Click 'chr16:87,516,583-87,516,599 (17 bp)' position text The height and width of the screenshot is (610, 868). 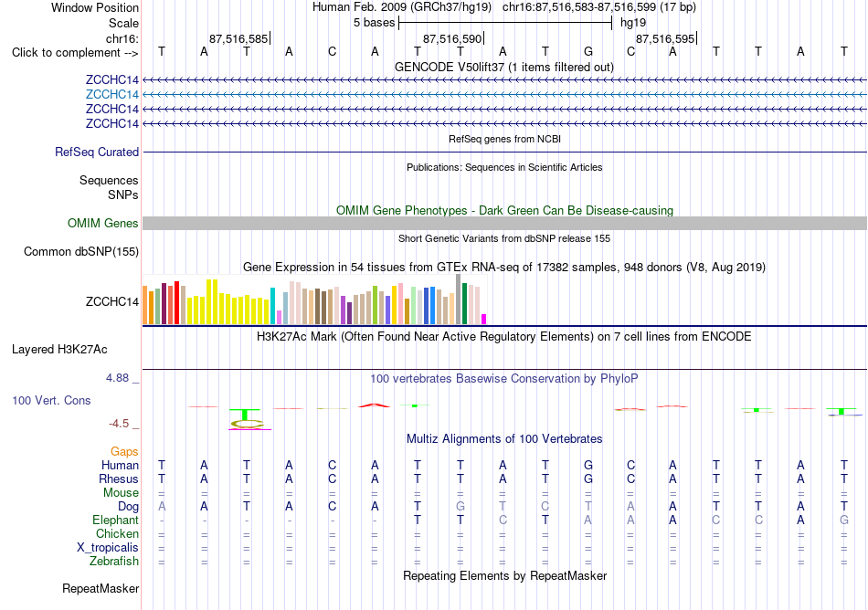point(599,7)
